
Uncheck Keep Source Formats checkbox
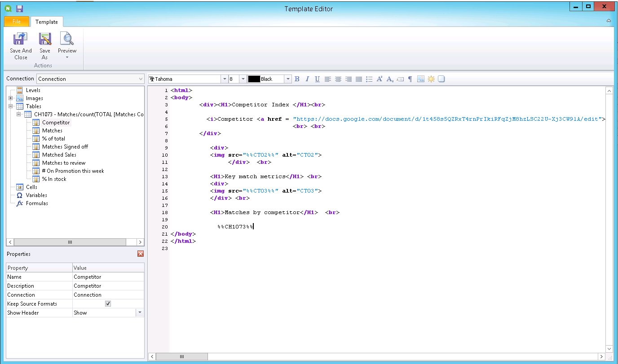click(108, 304)
